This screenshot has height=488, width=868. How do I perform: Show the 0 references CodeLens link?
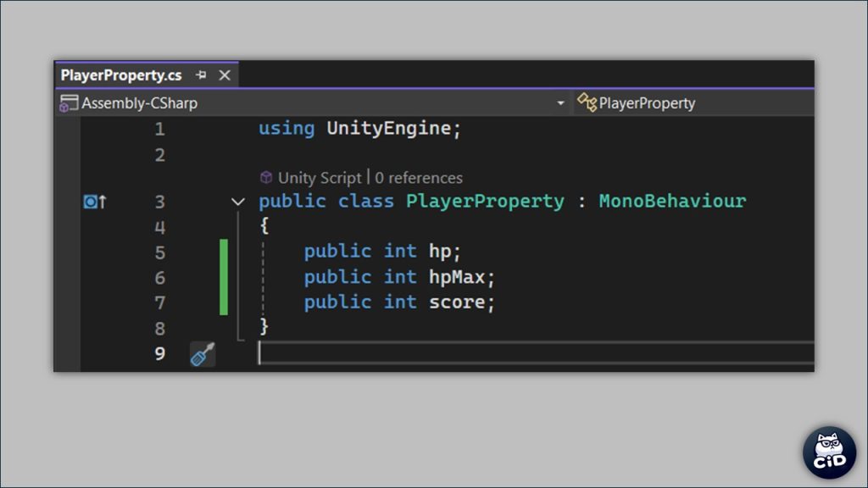pyautogui.click(x=419, y=178)
